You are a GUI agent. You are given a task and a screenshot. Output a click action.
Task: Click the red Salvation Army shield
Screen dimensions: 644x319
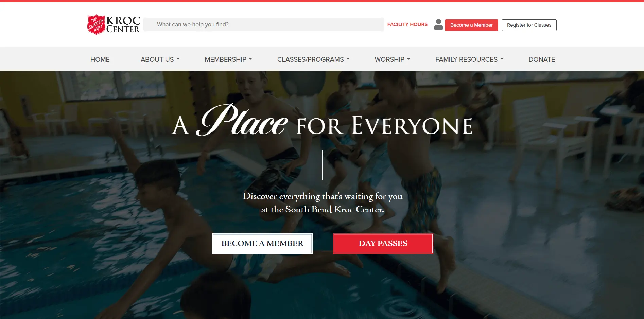[96, 24]
